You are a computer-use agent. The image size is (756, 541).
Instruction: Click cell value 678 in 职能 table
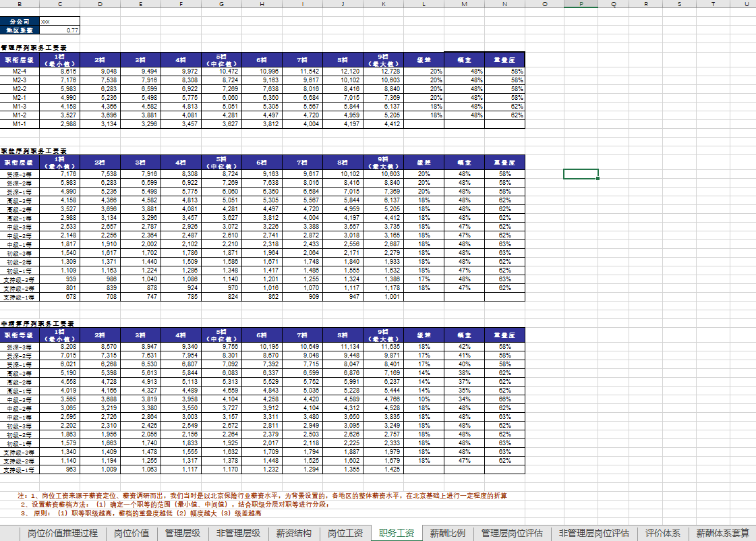(x=60, y=297)
